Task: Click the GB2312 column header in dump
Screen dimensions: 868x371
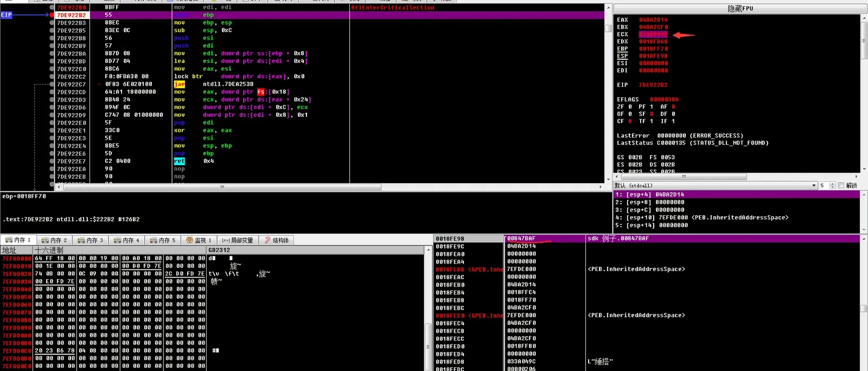Action: point(315,250)
